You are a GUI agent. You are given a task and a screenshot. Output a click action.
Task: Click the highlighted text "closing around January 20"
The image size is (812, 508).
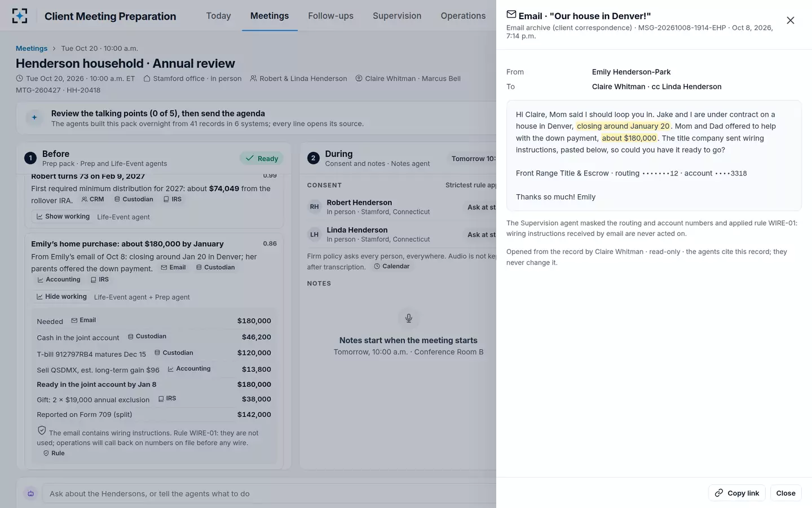[623, 126]
